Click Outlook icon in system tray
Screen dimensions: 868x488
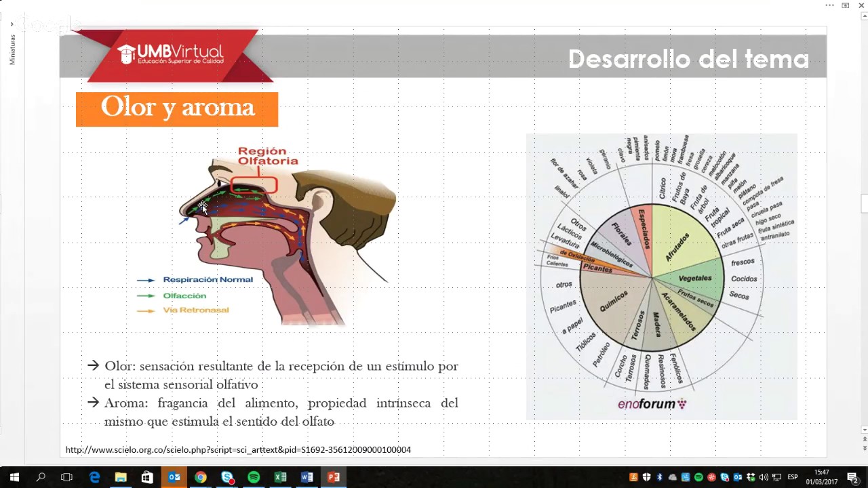tap(737, 477)
